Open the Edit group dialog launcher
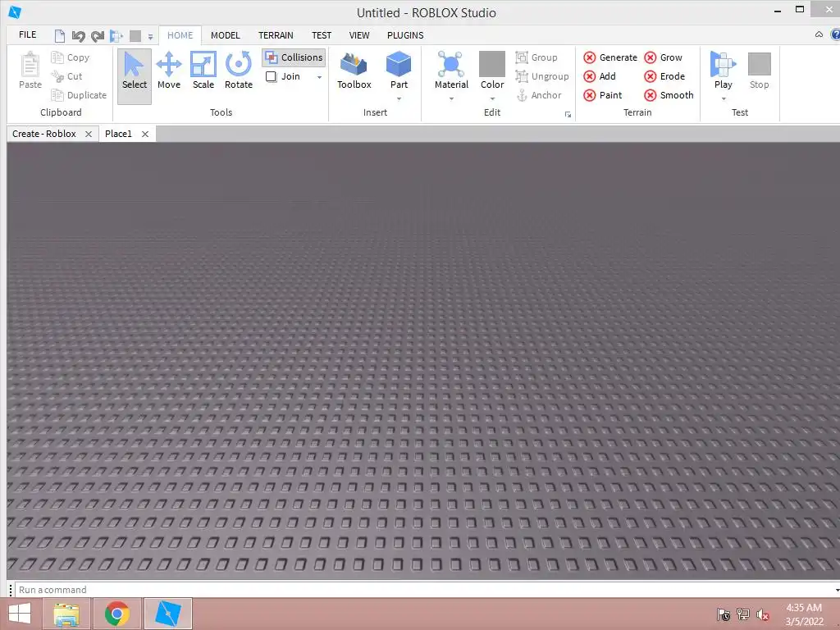840x630 pixels. pyautogui.click(x=568, y=115)
